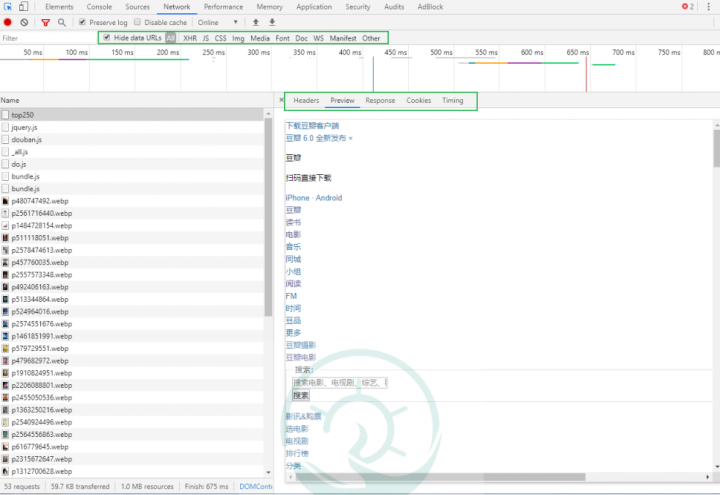
Task: Stop recording network log
Action: (x=8, y=22)
